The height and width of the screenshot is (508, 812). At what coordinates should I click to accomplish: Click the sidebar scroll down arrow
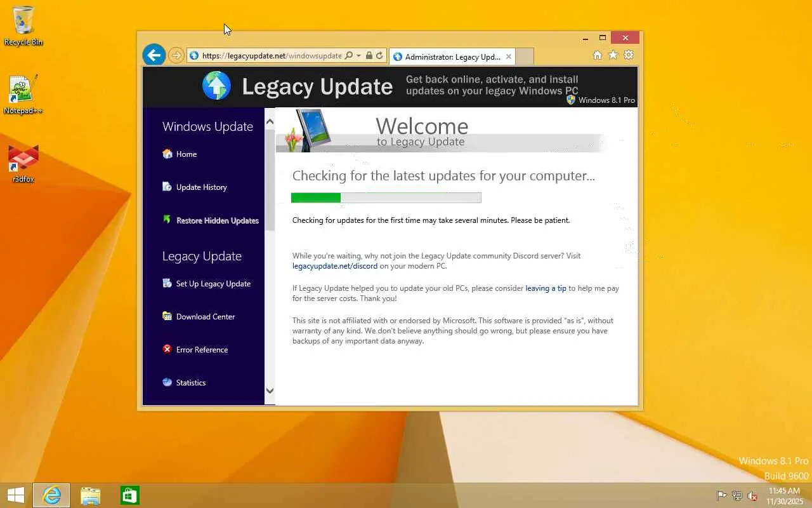click(270, 391)
